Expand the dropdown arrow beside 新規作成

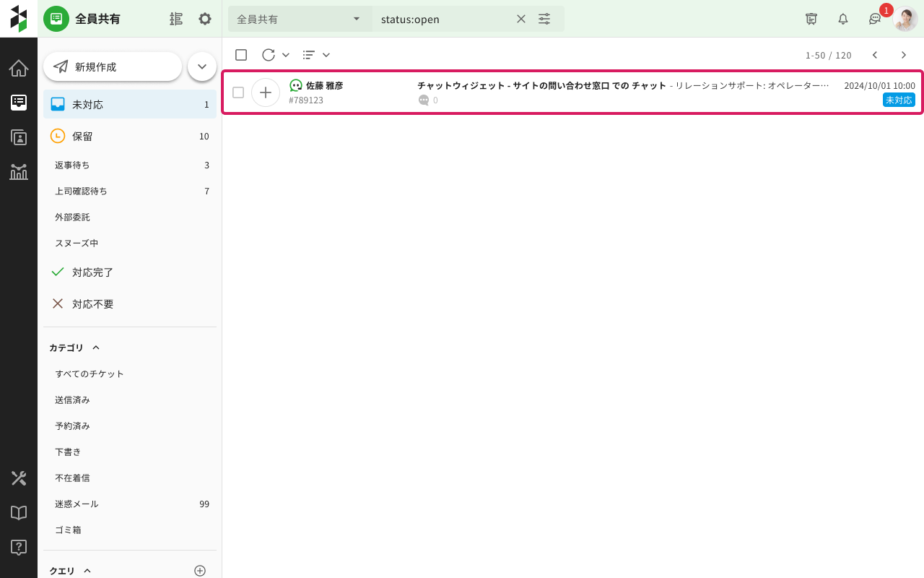tap(202, 66)
